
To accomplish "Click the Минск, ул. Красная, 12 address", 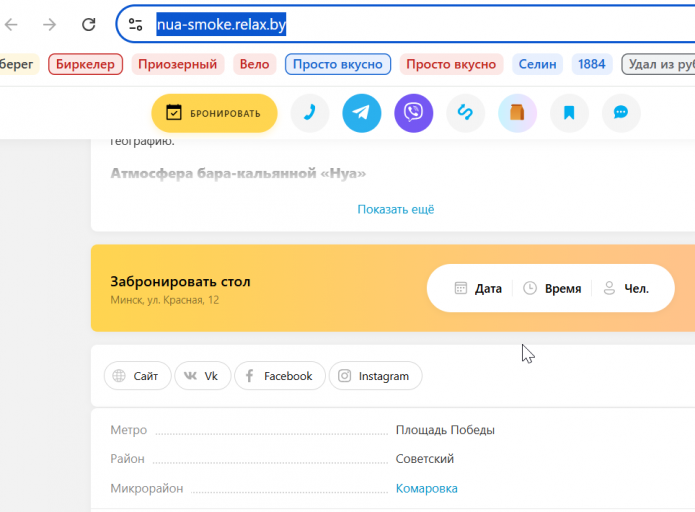I will point(164,300).
